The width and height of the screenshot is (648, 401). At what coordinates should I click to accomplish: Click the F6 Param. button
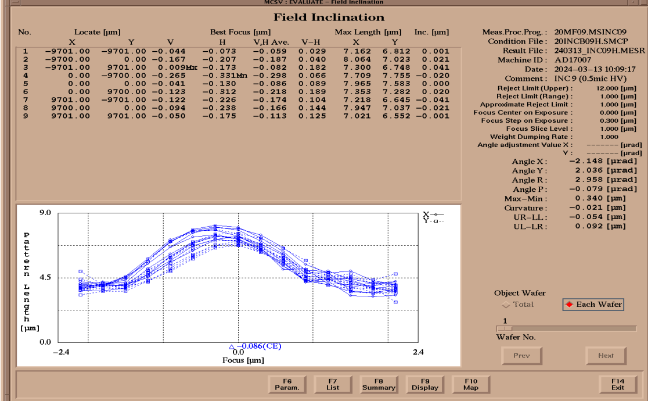(287, 383)
